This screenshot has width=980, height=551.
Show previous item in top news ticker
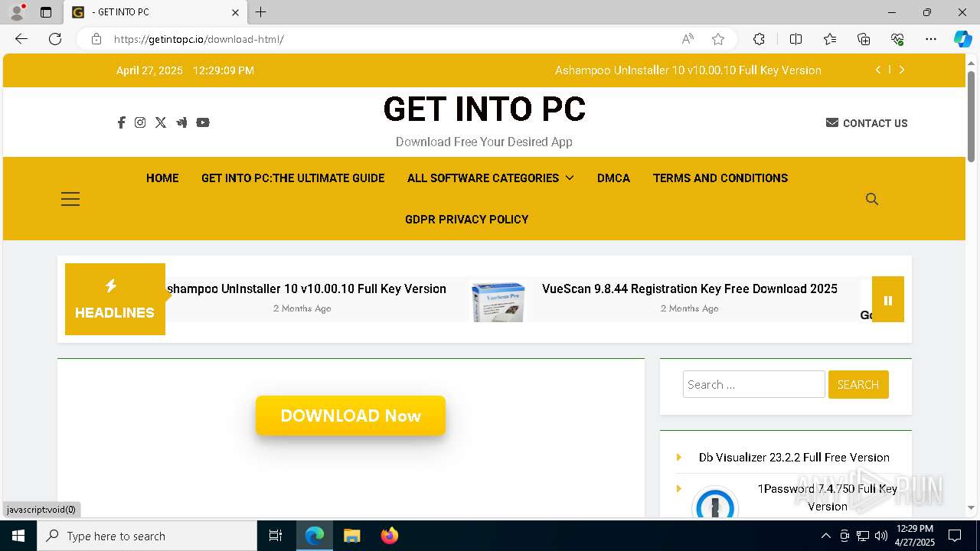[877, 70]
